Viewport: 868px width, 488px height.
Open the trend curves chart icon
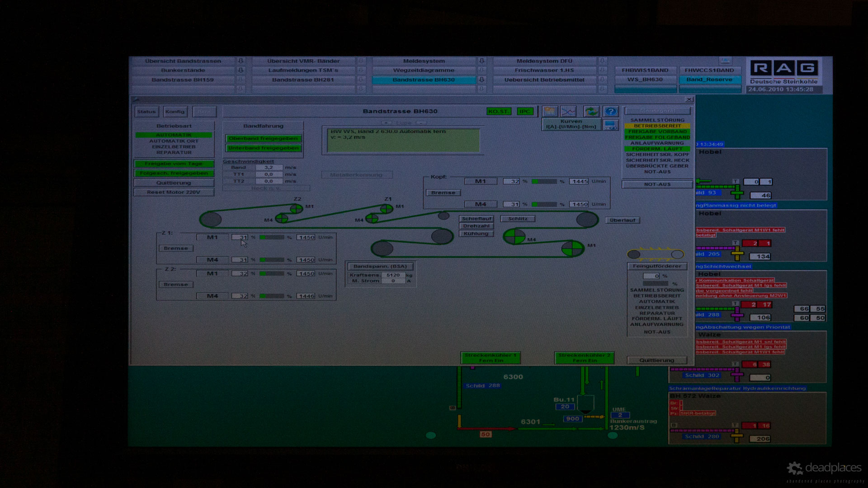569,111
